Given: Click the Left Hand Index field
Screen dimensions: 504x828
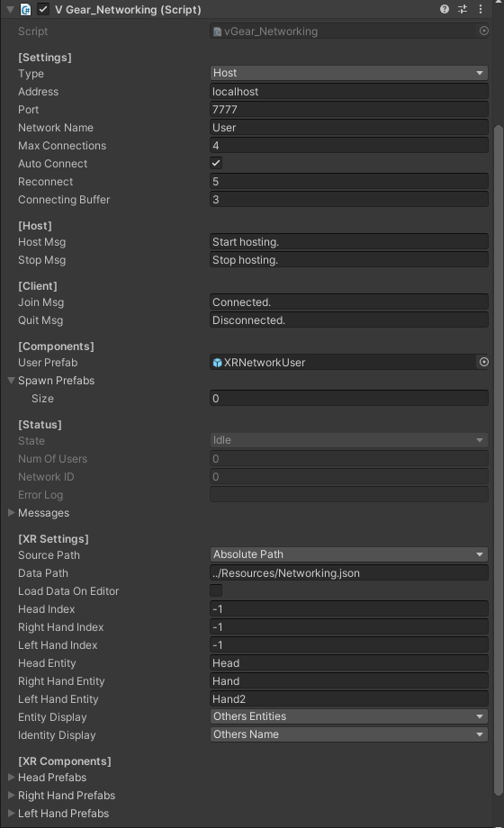Looking at the screenshot, I should (348, 644).
